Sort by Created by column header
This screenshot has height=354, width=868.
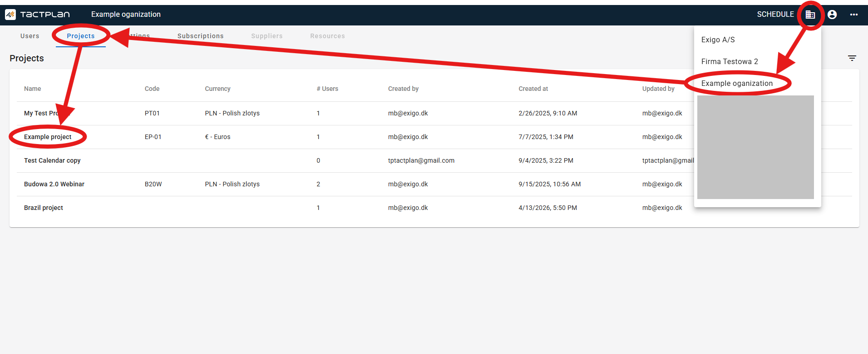pos(403,89)
